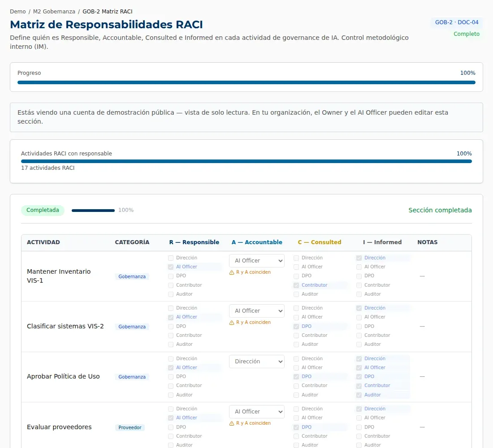Click Proveedor category tag
This screenshot has height=448, width=493.
[x=130, y=427]
